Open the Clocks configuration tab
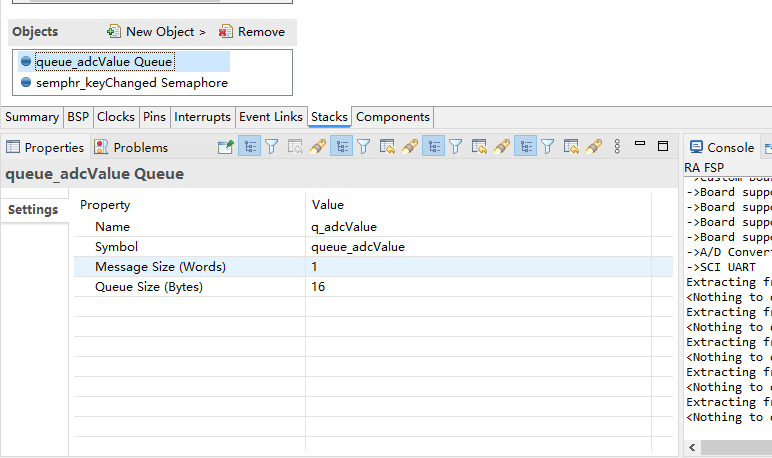 coord(116,117)
